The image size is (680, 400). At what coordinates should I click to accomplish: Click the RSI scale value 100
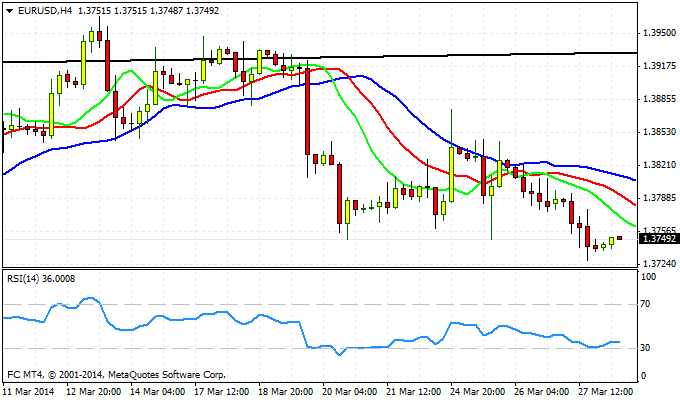point(648,277)
